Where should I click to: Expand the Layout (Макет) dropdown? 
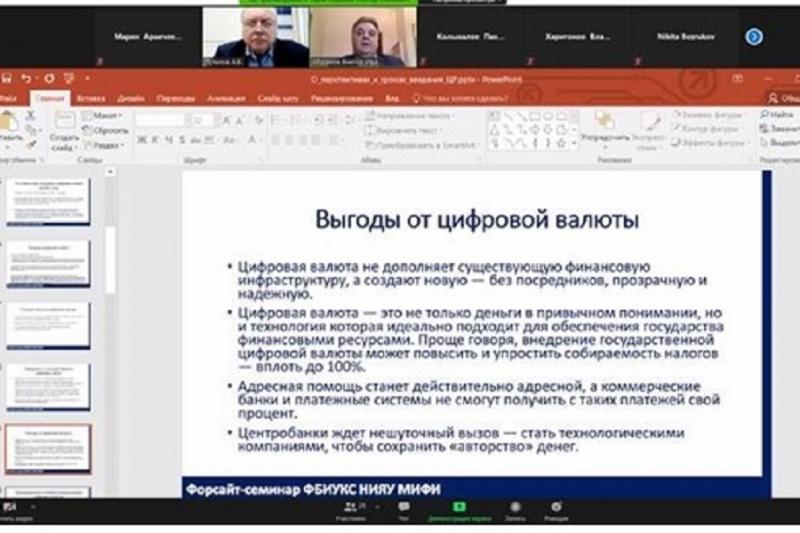(103, 116)
